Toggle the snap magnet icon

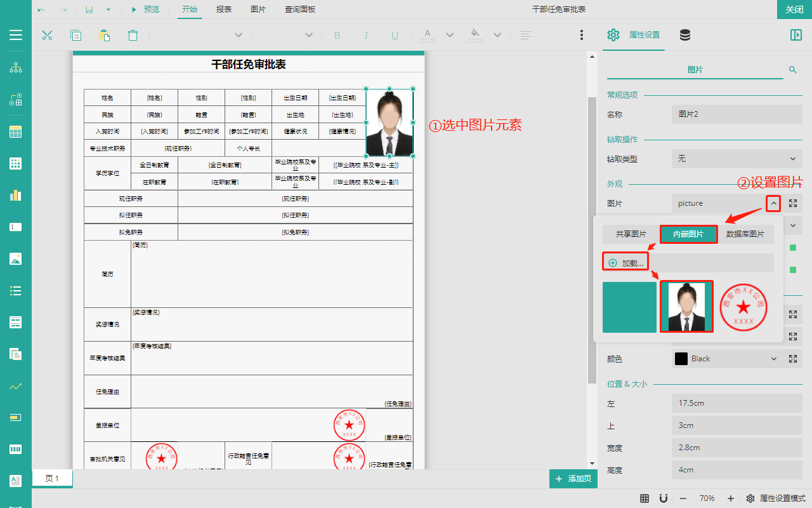663,498
